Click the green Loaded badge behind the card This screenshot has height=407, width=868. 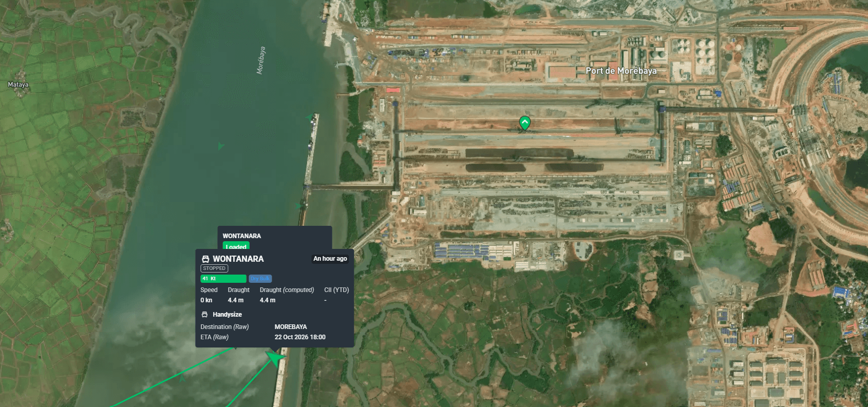click(236, 246)
